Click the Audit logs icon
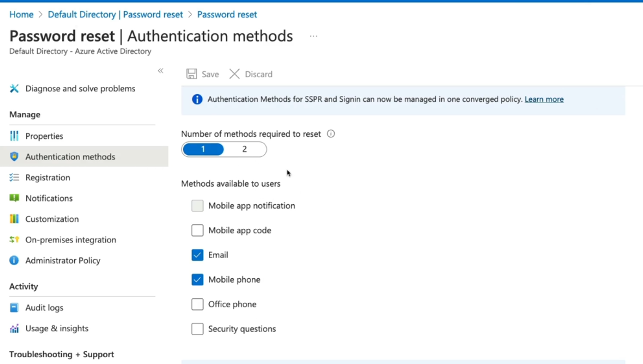Viewport: 643px width, 364px height. tap(14, 307)
